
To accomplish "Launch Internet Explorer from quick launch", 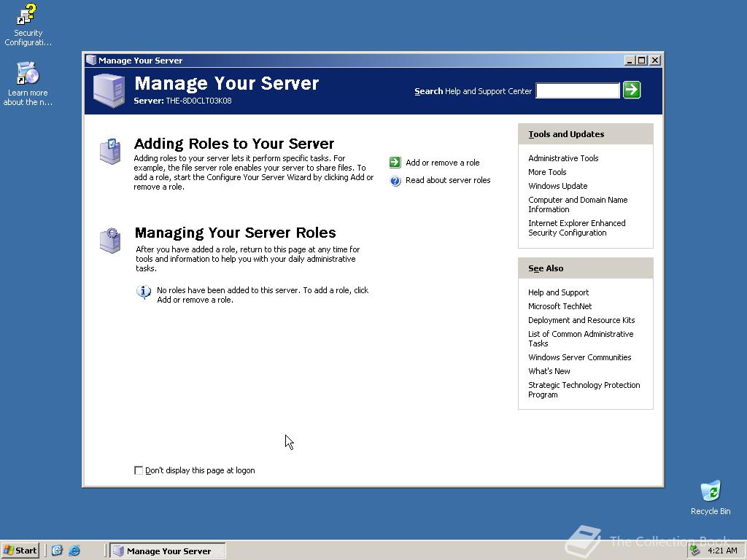I will pyautogui.click(x=74, y=551).
